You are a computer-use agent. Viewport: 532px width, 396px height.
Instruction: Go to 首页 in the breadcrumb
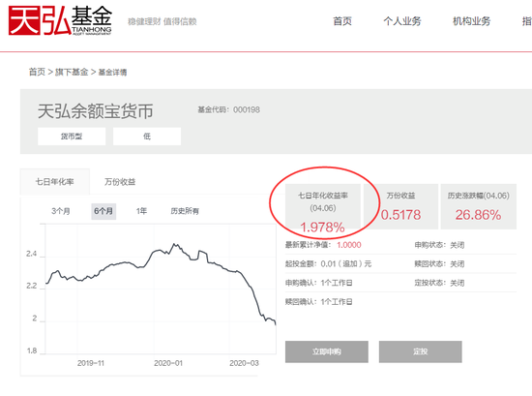pos(37,72)
